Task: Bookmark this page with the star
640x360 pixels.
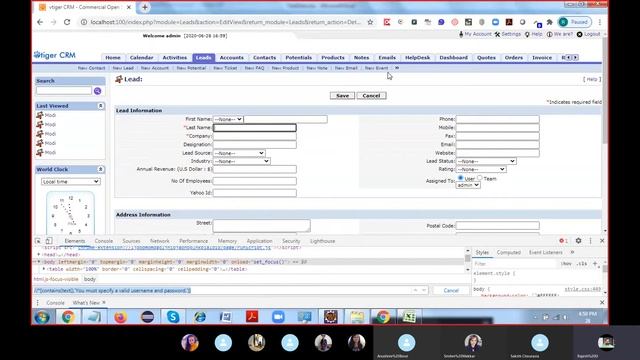Action: pos(370,22)
